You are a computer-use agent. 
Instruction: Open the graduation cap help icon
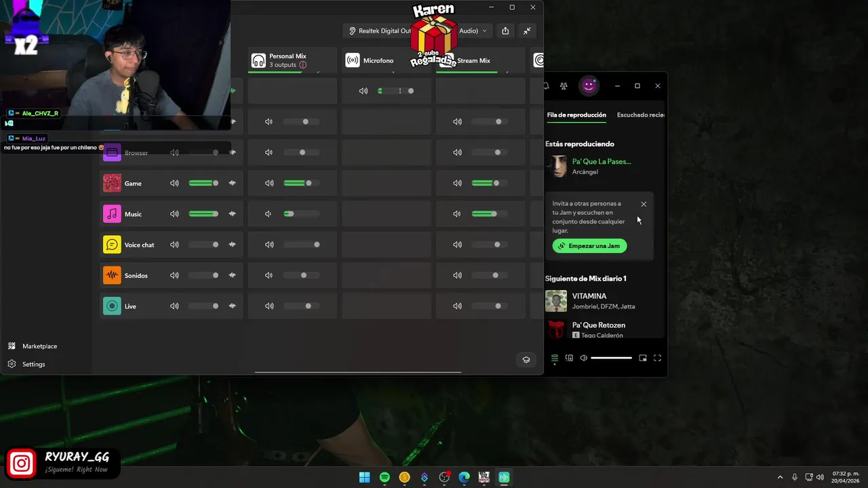pyautogui.click(x=526, y=360)
